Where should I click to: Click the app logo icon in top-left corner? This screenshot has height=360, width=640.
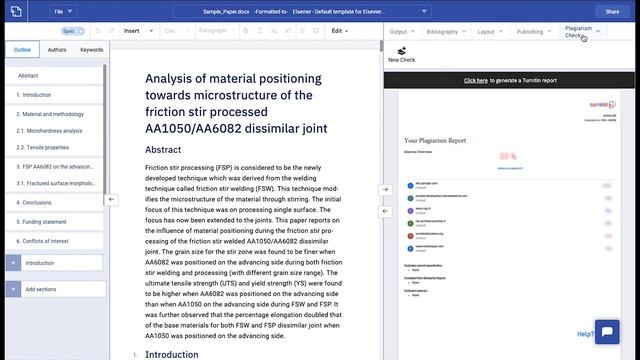tap(16, 11)
